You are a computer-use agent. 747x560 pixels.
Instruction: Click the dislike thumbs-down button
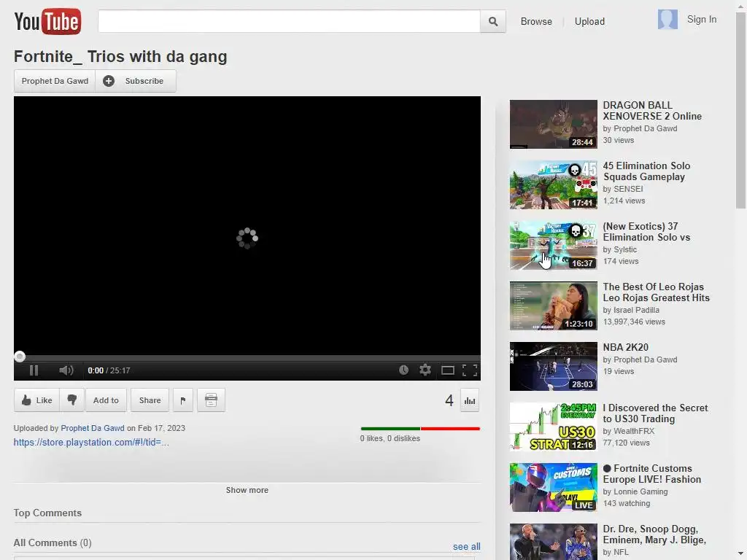[72, 400]
